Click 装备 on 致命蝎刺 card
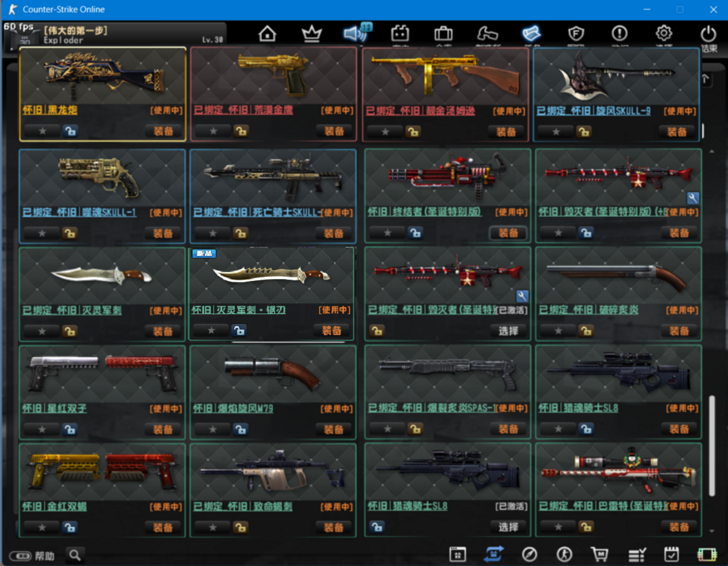Screen dimensions: 728x566 (334, 528)
